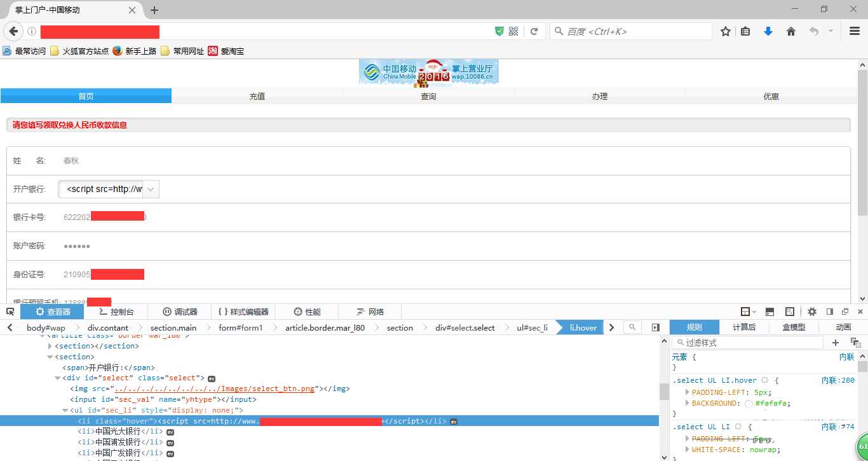The image size is (868, 461).
Task: Switch to the 调试器 debugger tab
Action: tap(180, 312)
